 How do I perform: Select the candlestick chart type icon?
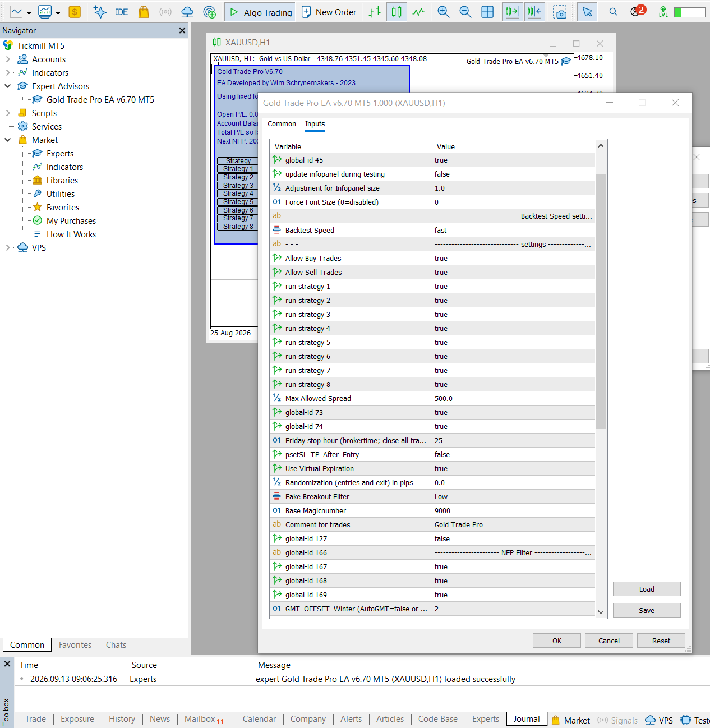pyautogui.click(x=397, y=12)
